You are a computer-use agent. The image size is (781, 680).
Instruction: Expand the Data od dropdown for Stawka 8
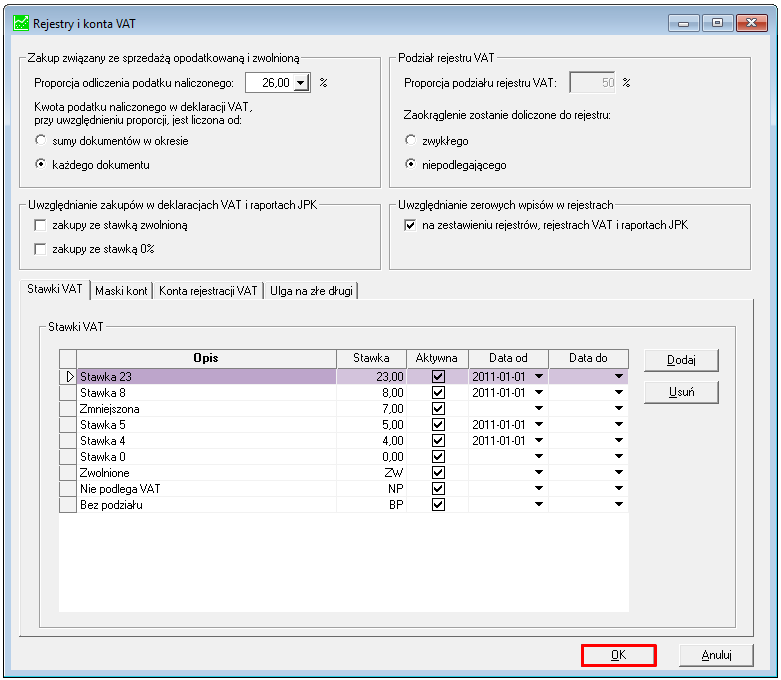(539, 393)
